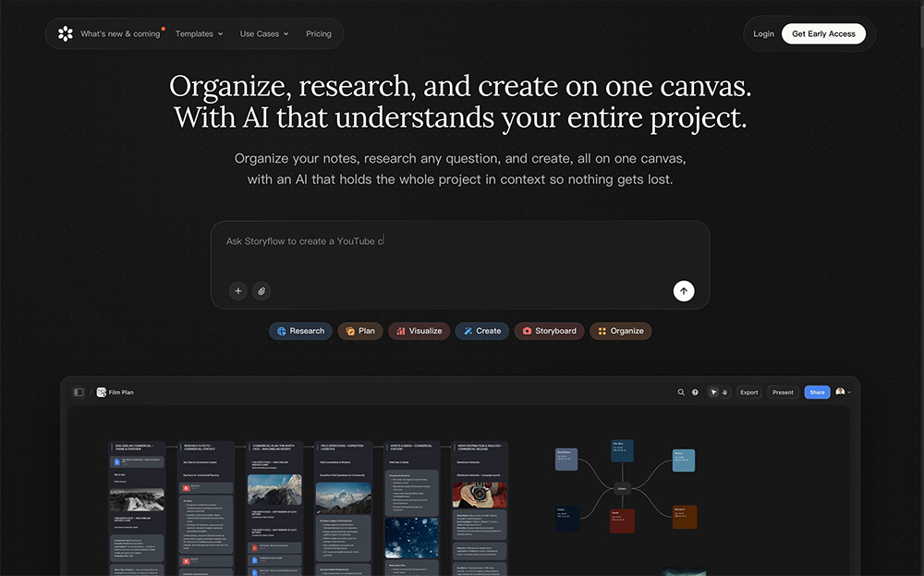Image resolution: width=924 pixels, height=576 pixels.
Task: Select the Storyboard chip
Action: coord(549,331)
